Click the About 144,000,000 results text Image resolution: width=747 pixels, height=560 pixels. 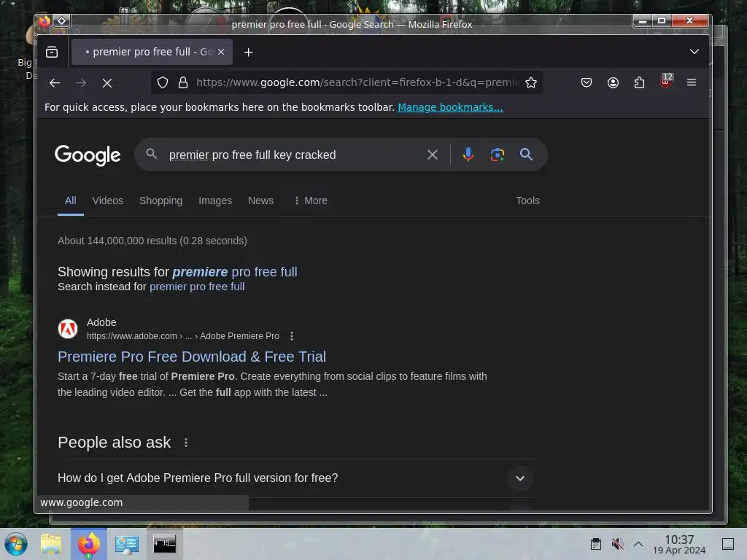[152, 241]
